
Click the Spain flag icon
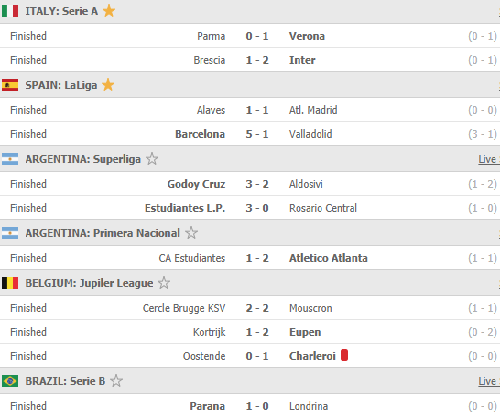(10, 85)
